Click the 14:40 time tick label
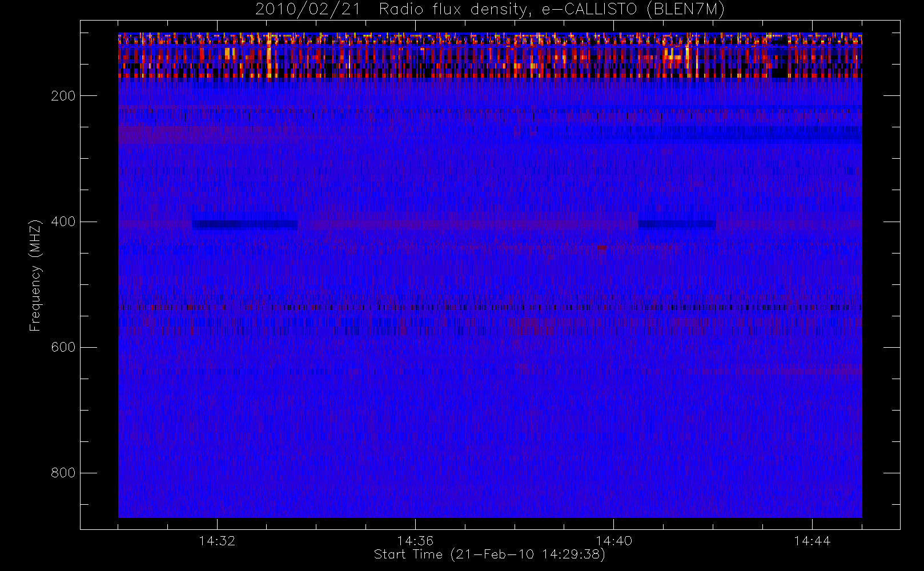 [x=613, y=541]
